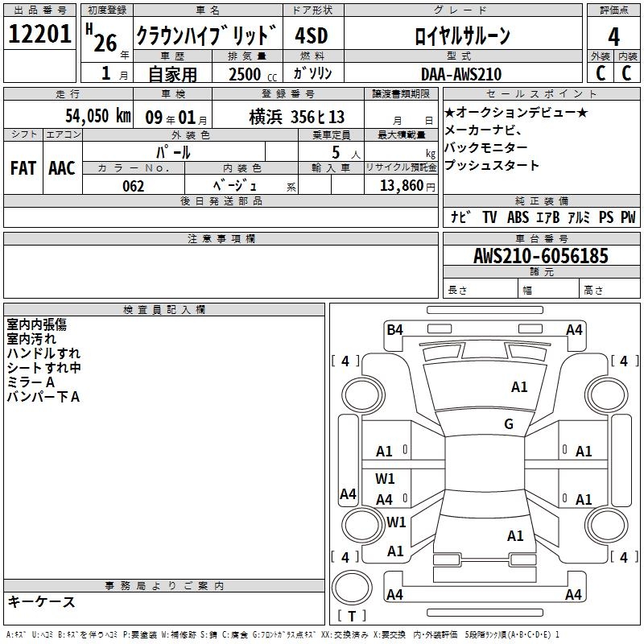
Task: Click the color number 062 field
Action: coord(134,186)
